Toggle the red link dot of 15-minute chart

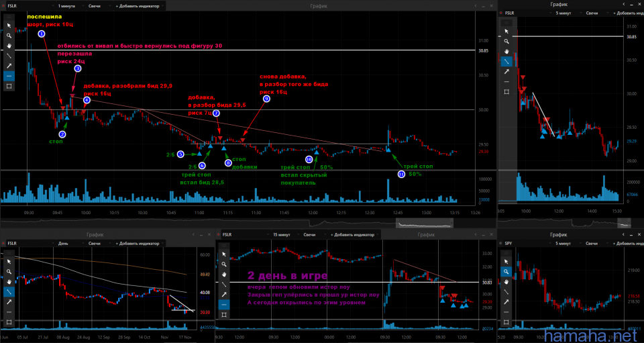[219, 234]
